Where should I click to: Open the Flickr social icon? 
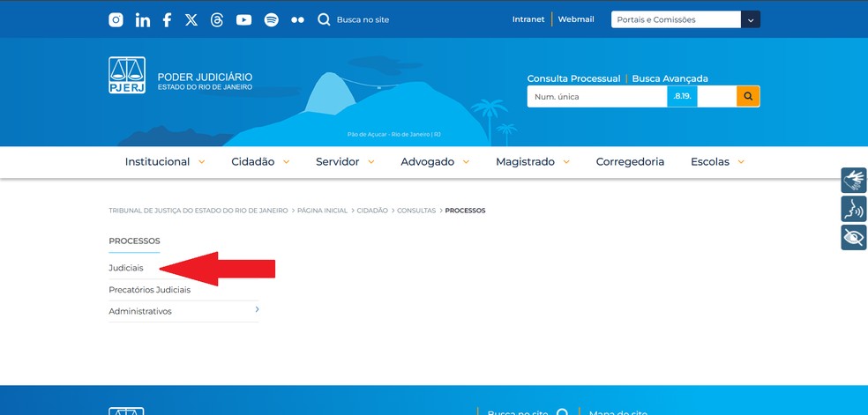(298, 20)
